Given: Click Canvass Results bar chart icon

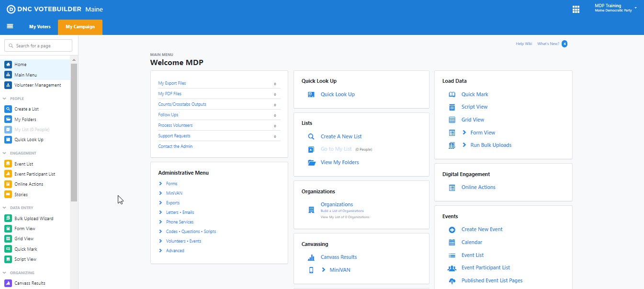Looking at the screenshot, I should point(311,257).
